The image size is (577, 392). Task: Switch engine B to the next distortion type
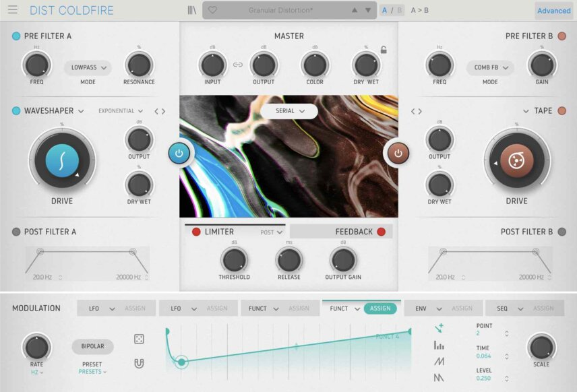[x=420, y=111]
